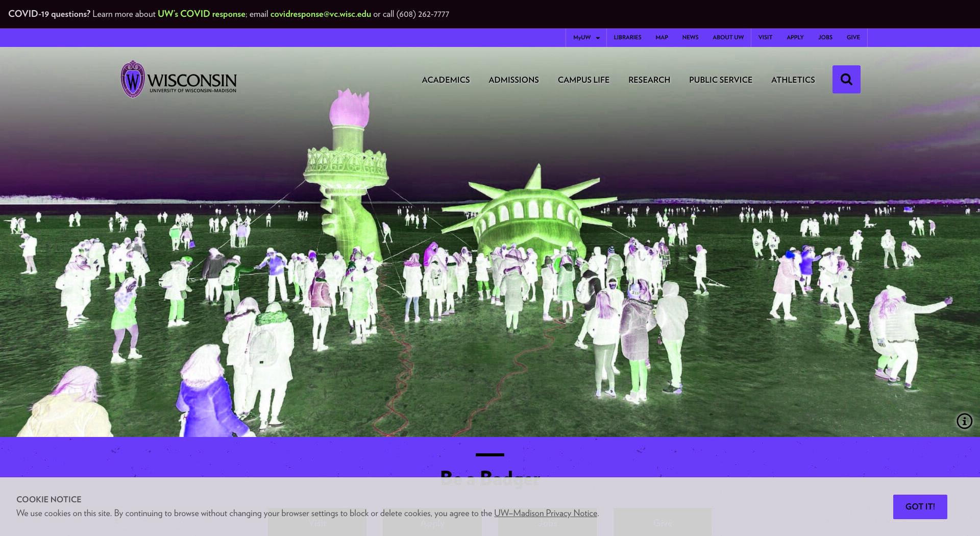Open the search icon button
The height and width of the screenshot is (536, 980).
846,79
